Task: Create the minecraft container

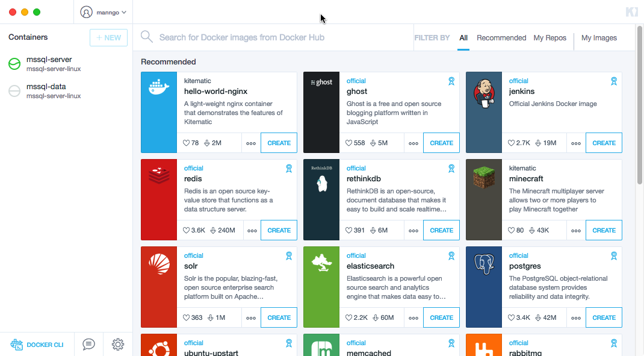Action: (604, 230)
